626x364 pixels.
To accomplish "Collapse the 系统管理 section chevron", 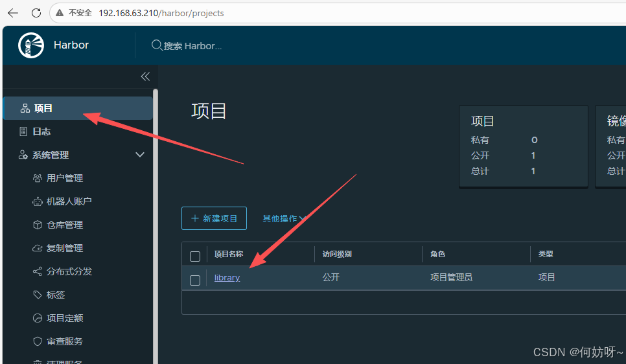I will (140, 154).
